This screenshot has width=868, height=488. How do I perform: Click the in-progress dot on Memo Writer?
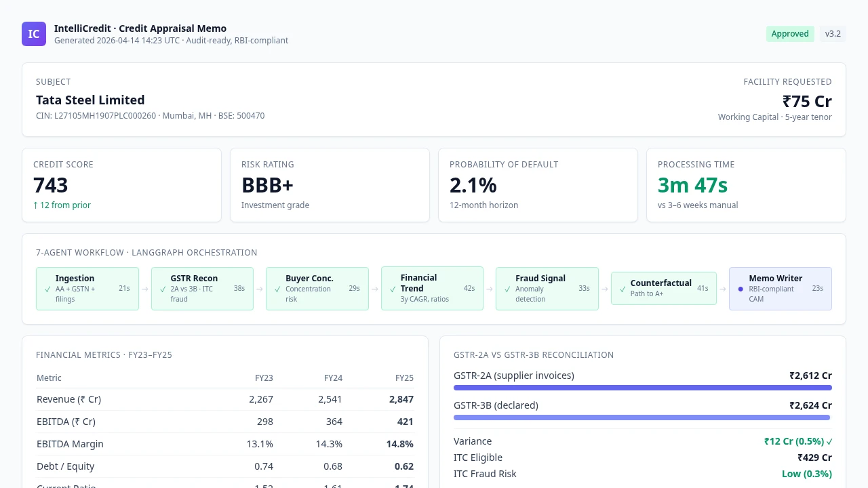(741, 289)
